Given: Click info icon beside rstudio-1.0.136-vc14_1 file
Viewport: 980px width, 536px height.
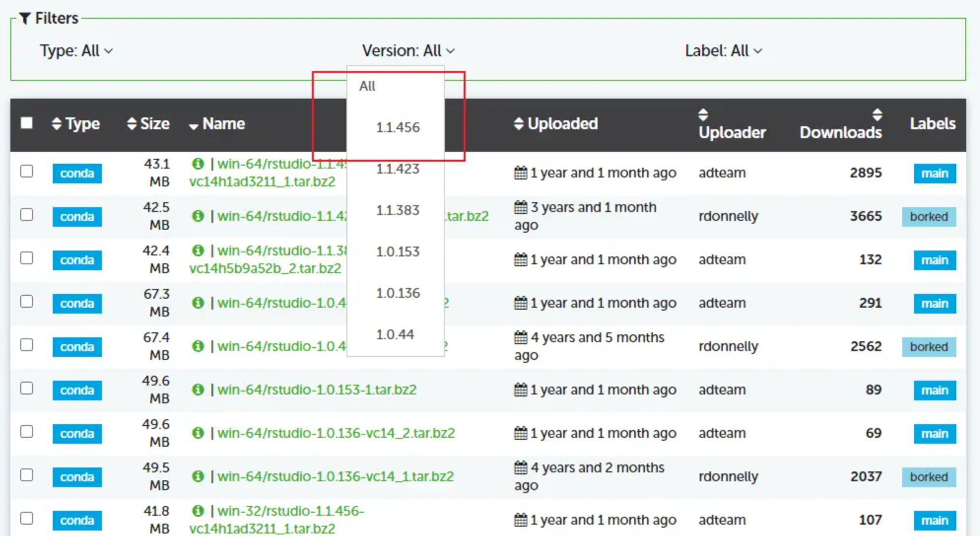Looking at the screenshot, I should point(198,476).
